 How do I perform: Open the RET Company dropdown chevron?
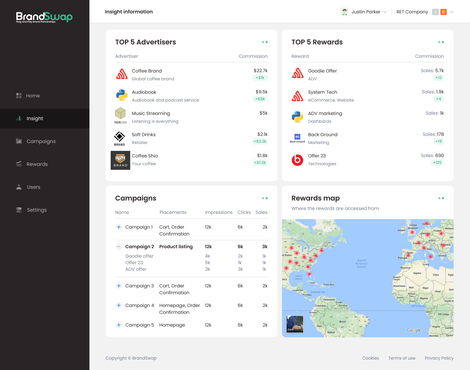click(452, 12)
